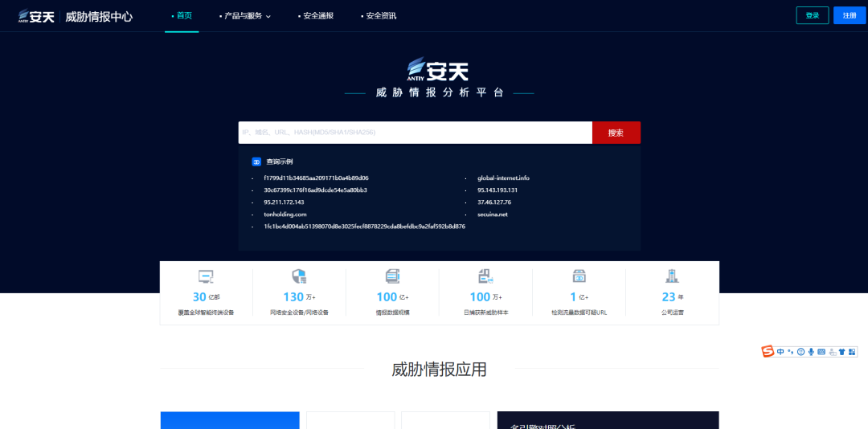Click the 日捕获新威胁样本 label

485,313
